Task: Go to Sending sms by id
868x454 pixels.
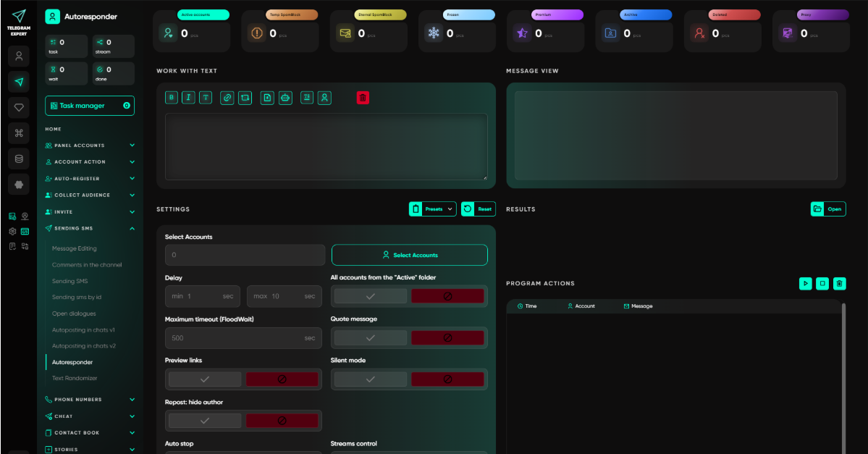Action: pos(77,298)
